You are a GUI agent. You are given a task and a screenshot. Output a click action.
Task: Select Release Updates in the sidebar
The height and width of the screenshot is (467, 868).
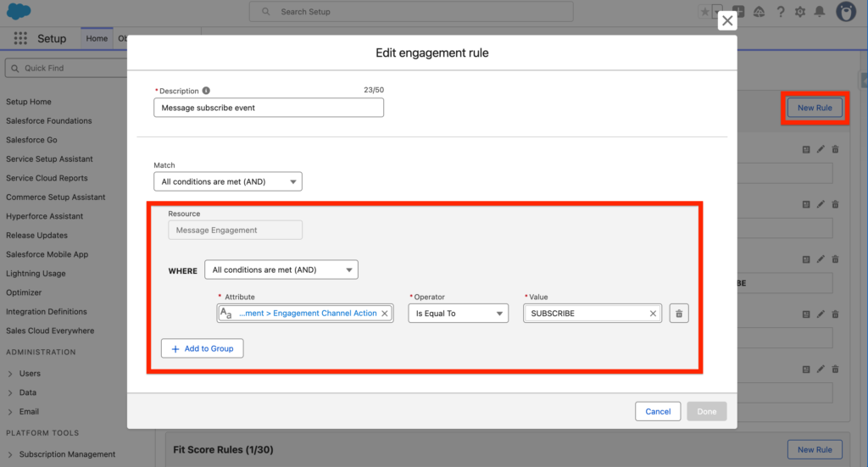click(x=36, y=236)
